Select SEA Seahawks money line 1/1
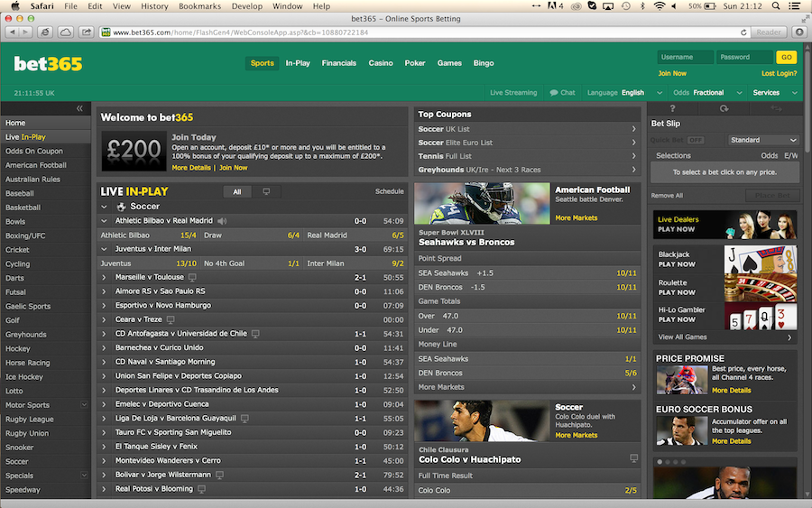 pos(527,358)
